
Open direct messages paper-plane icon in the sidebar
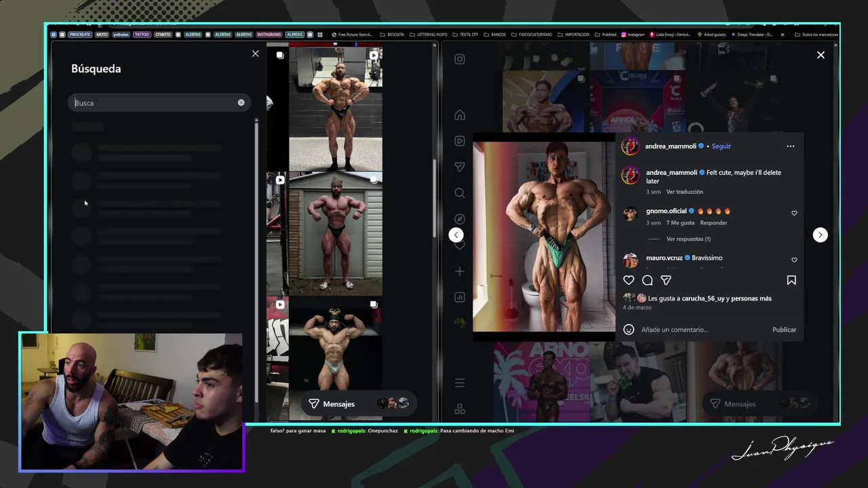click(460, 167)
